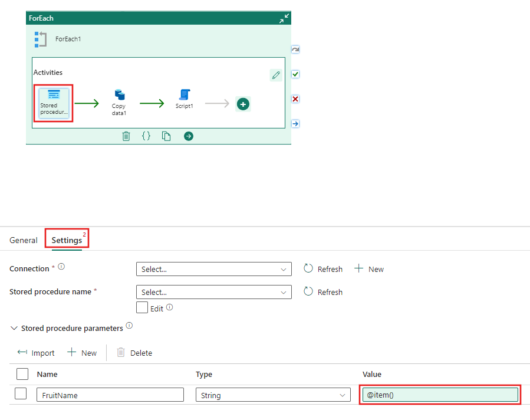The image size is (530, 420).
Task: Enable the Edit checkbox for stored procedure
Action: tap(141, 307)
